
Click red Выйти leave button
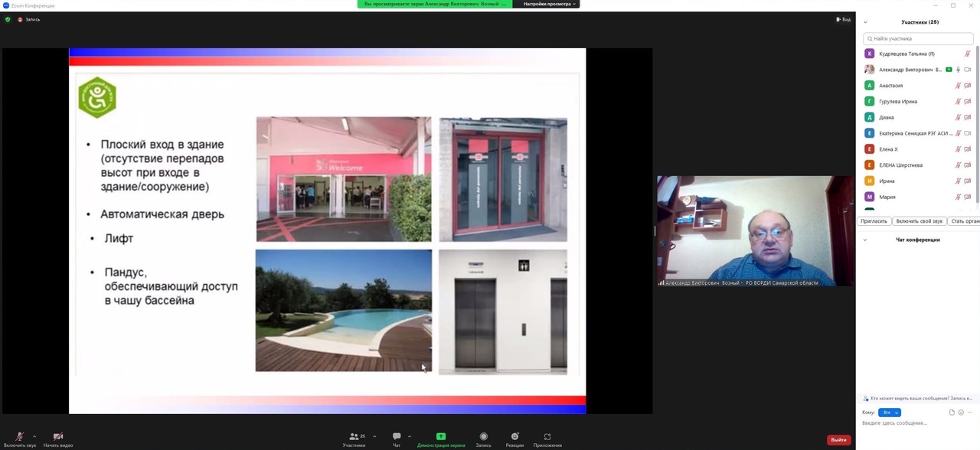838,440
